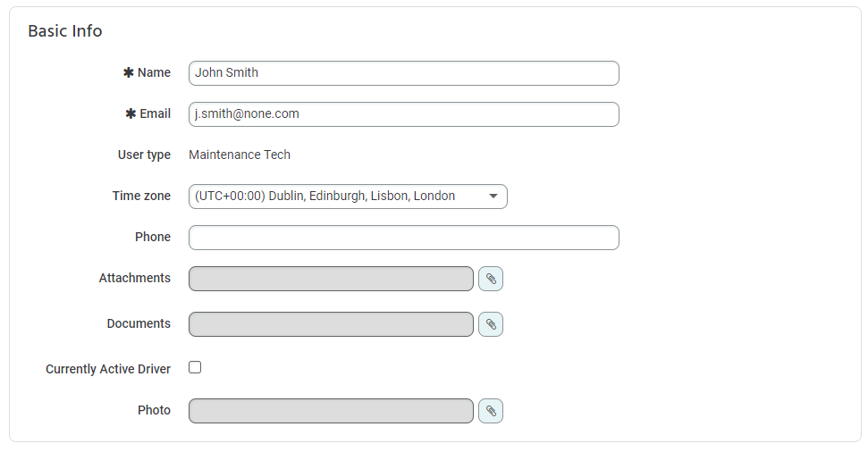Focus the Email input field

click(403, 114)
